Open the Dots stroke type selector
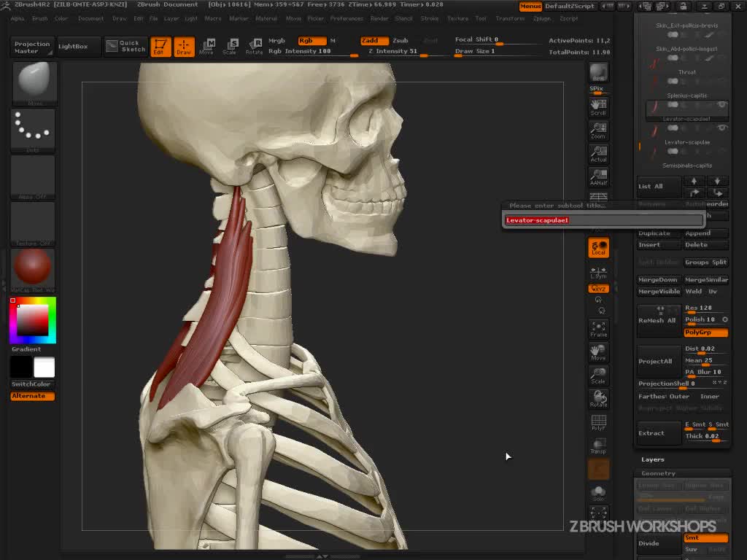Screen dimensions: 747x560 click(34, 130)
